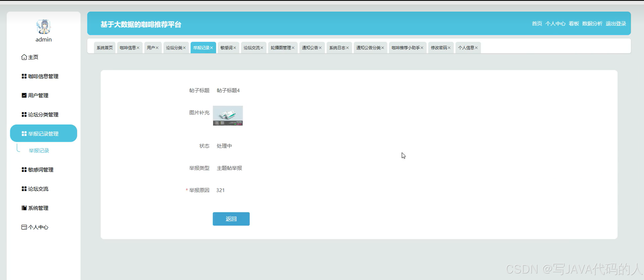644x280 pixels.
Task: Click the book icon beside 系统管理
Action: (24, 208)
